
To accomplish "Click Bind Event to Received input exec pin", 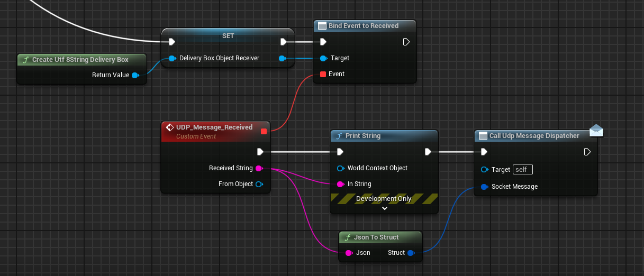I will coord(323,42).
